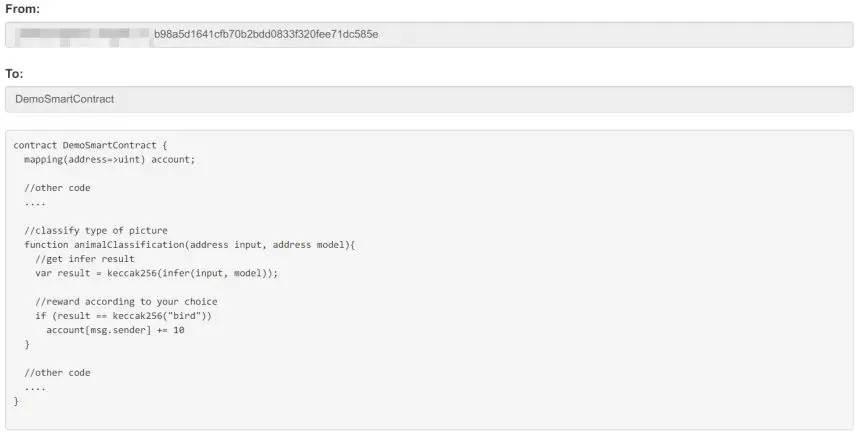Click the closing brace ending the contract
Image resolution: width=864 pixels, height=432 pixels.
(16, 402)
